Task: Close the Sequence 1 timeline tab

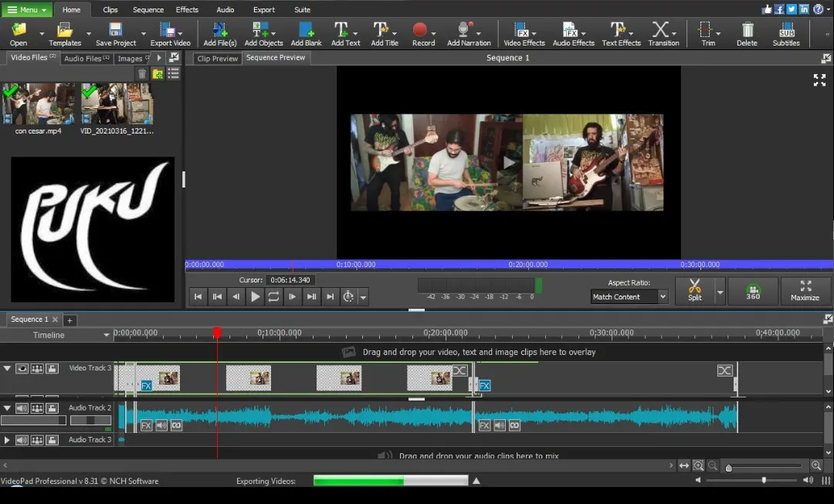Action: click(55, 320)
